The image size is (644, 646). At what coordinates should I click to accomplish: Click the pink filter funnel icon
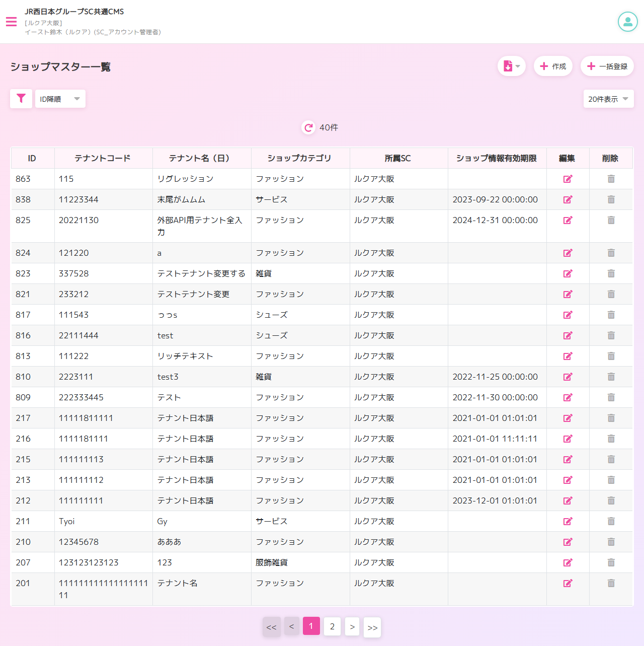pos(21,99)
